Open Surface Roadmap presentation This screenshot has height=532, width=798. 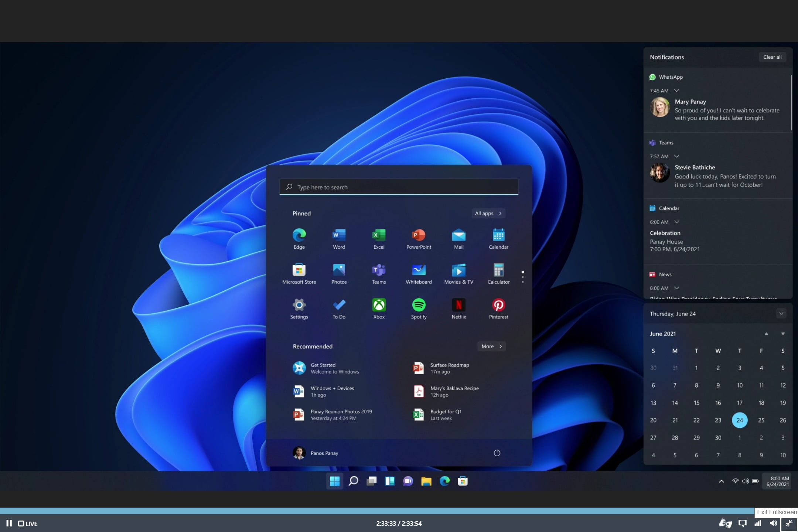[x=440, y=368]
